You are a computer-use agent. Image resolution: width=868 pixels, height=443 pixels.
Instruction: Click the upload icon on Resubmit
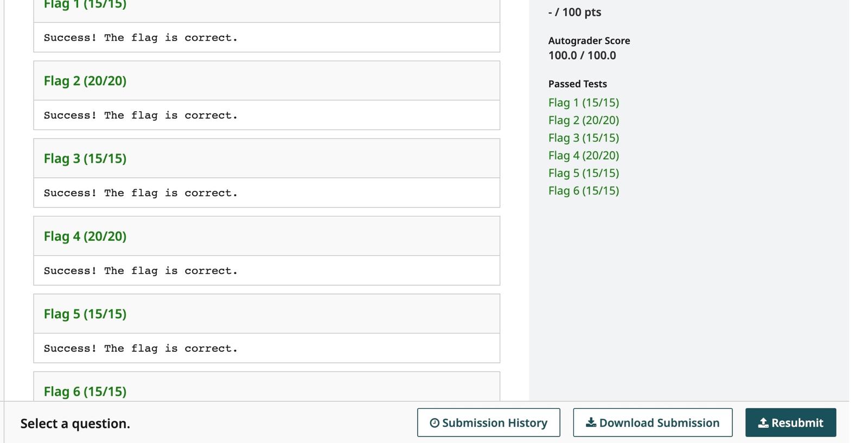[x=763, y=423]
